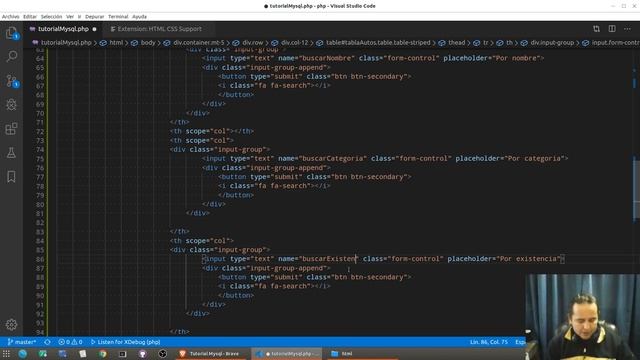This screenshot has height=360, width=640.
Task: Open the GitHub Desktop taskbar icon
Action: 142,354
